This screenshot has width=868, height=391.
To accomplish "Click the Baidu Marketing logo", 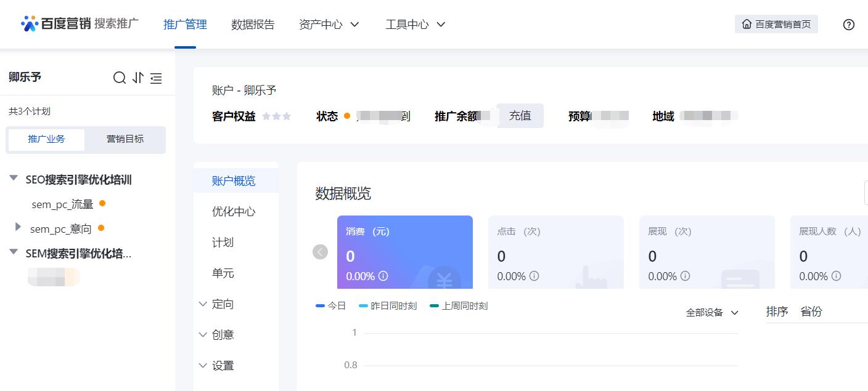I will [x=80, y=24].
